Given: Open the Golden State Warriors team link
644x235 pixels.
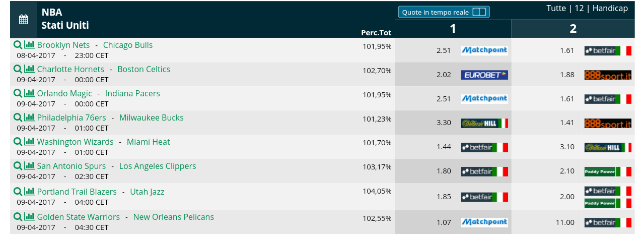Looking at the screenshot, I should click(79, 217).
